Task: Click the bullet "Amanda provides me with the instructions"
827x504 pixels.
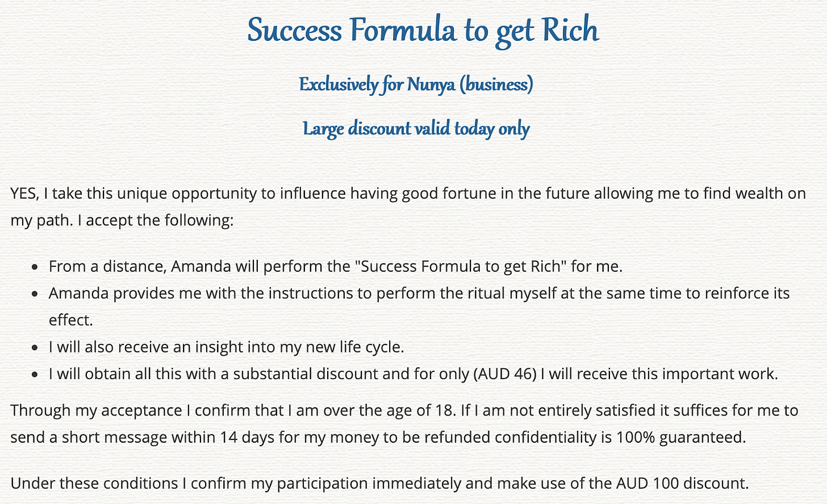Action: pos(419,306)
